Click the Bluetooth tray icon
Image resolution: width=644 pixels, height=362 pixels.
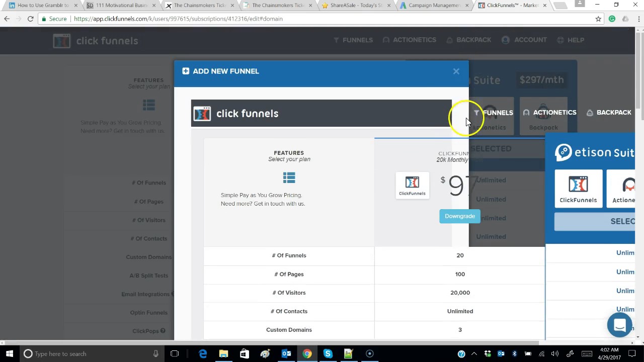pos(514,354)
